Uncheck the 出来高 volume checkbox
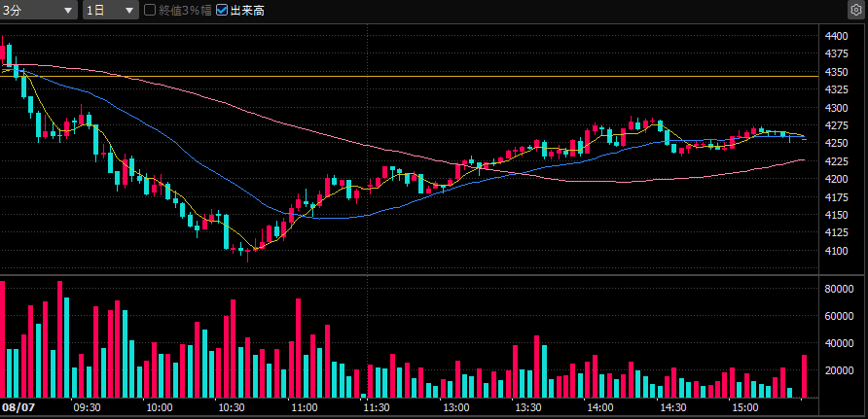 [x=222, y=10]
